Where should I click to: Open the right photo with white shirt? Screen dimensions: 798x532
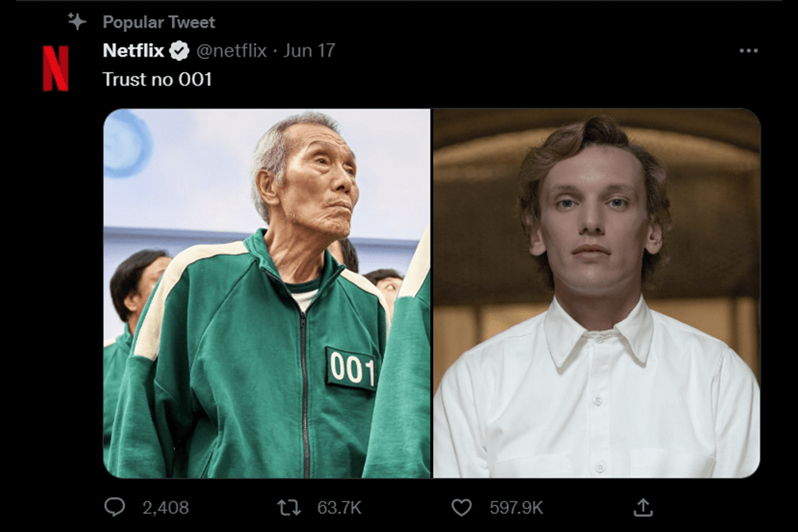click(596, 293)
